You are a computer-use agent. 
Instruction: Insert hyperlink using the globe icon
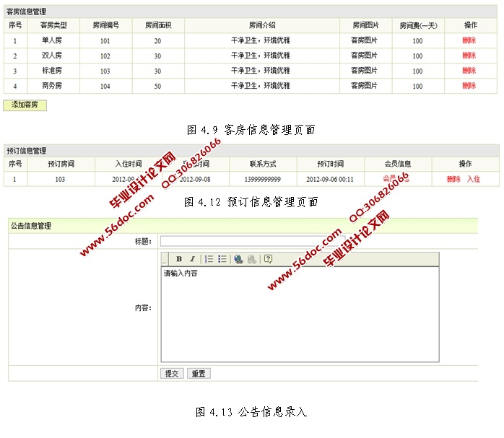click(x=238, y=259)
